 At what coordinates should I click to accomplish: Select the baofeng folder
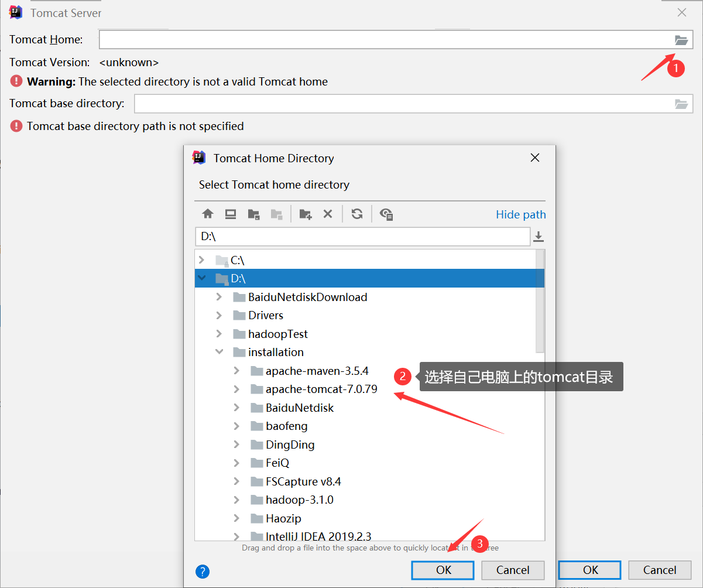point(286,426)
